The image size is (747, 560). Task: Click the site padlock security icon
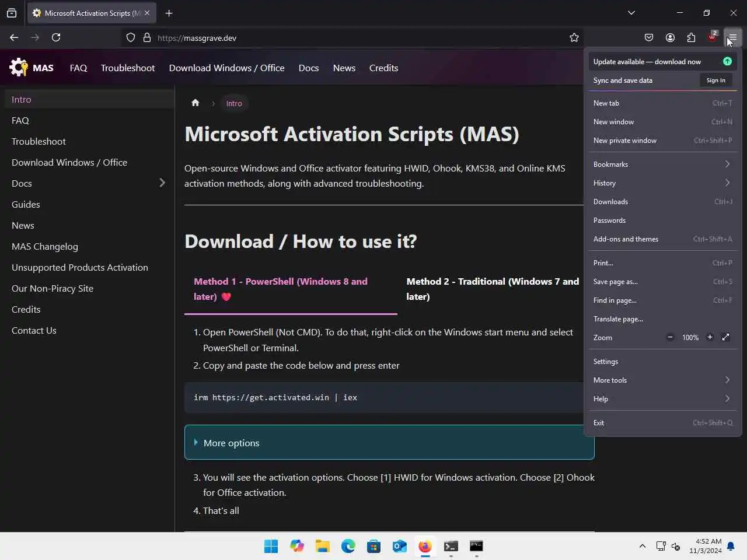click(x=147, y=37)
